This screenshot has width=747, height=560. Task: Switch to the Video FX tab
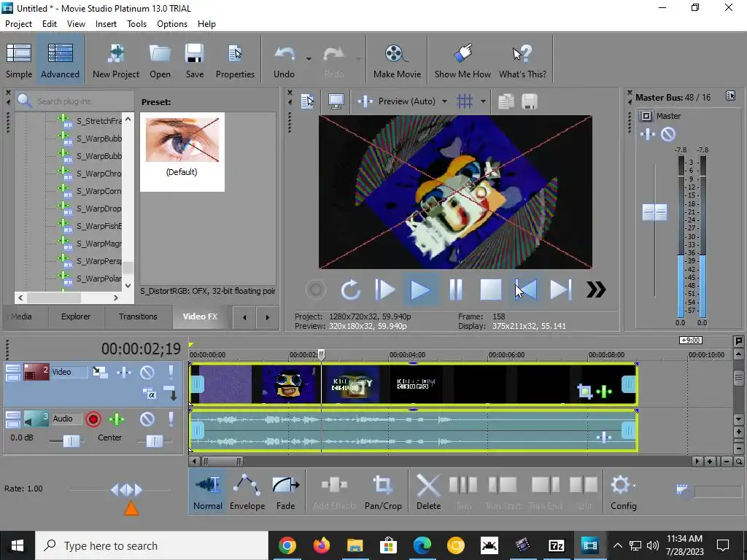pos(200,316)
